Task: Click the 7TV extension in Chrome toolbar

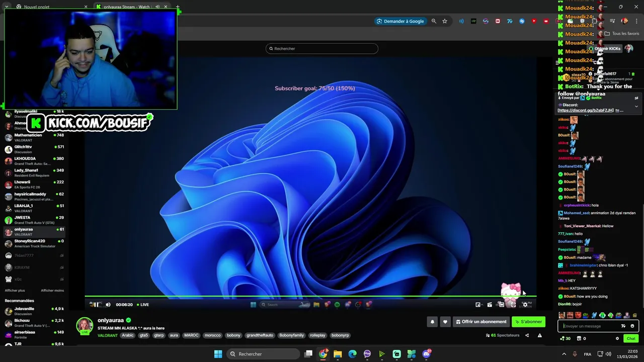Action: click(x=510, y=21)
